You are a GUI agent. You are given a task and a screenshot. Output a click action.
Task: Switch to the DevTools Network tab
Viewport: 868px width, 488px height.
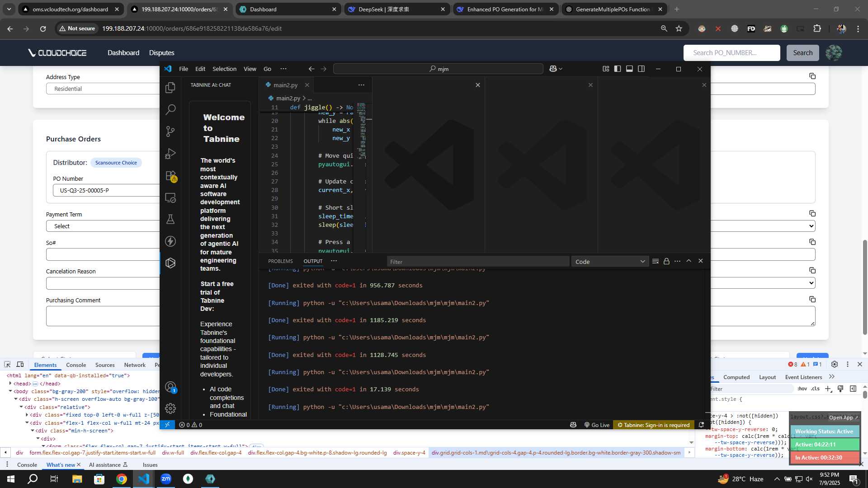tap(135, 365)
